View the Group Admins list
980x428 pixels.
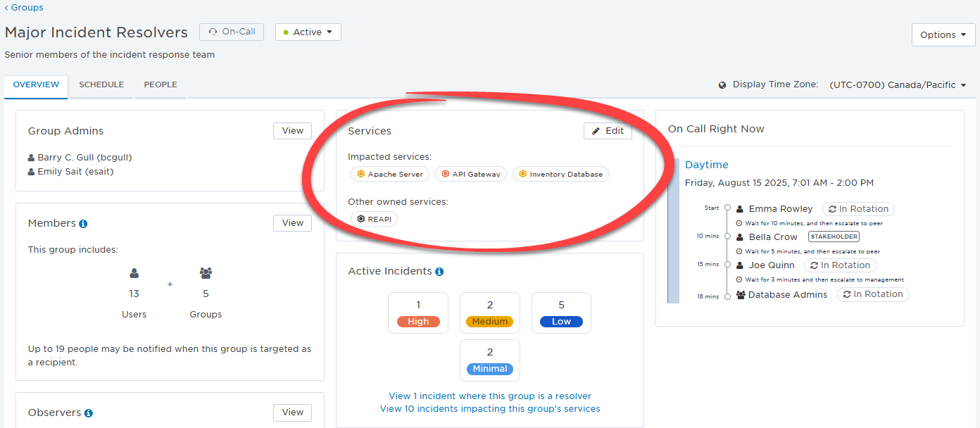coord(292,130)
